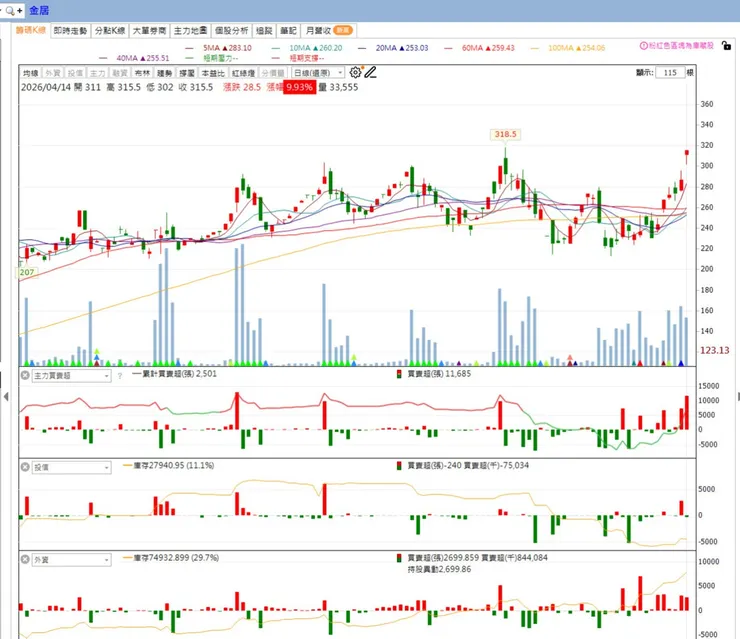Click the 20MA 253.03 legend entry
The image size is (740, 639).
tap(393, 48)
